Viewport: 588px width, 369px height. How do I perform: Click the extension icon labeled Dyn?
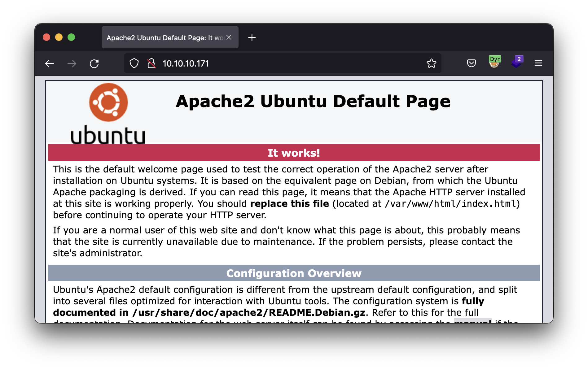(494, 62)
